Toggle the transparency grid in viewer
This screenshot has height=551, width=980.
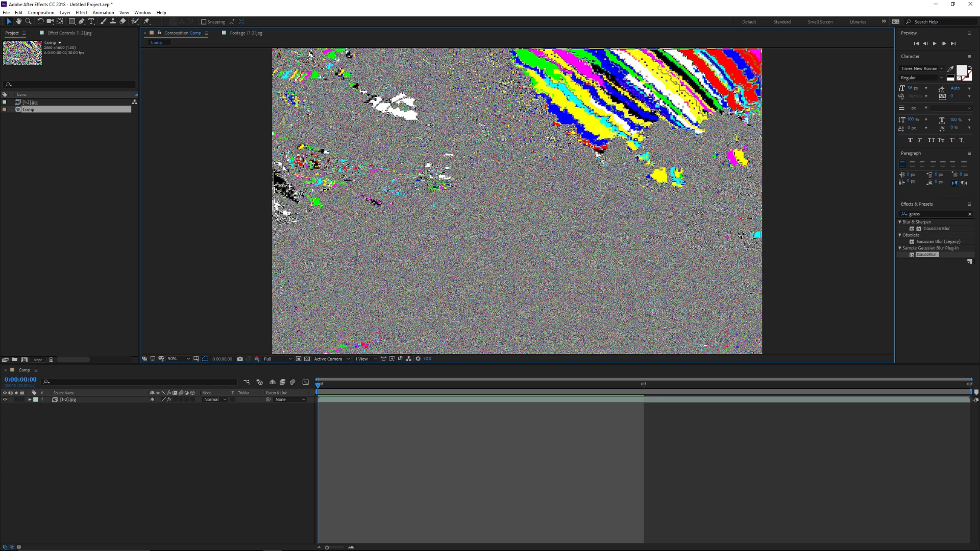click(307, 359)
